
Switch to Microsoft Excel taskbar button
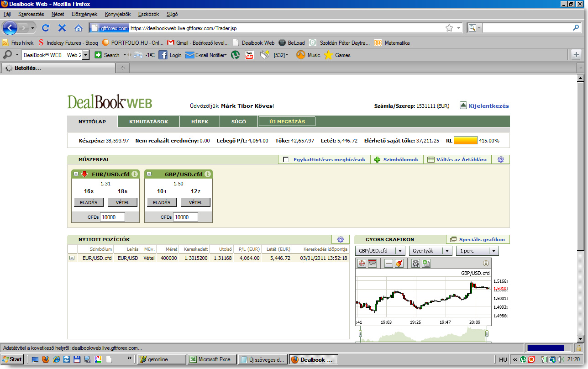[x=212, y=359]
